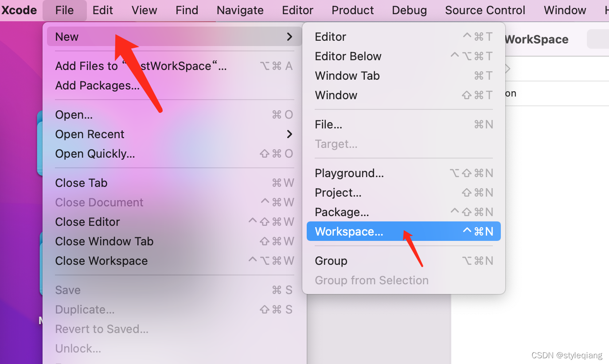Open the Product menu

click(353, 10)
